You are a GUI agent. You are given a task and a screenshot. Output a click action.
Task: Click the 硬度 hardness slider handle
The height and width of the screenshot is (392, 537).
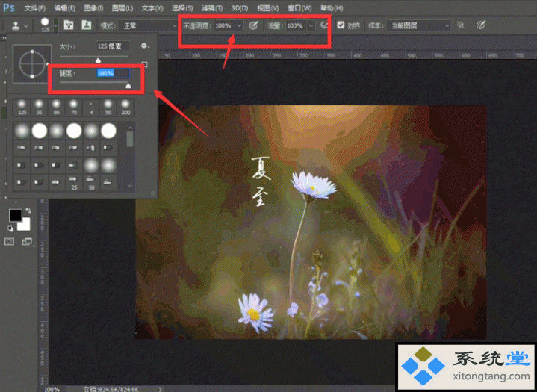point(128,86)
